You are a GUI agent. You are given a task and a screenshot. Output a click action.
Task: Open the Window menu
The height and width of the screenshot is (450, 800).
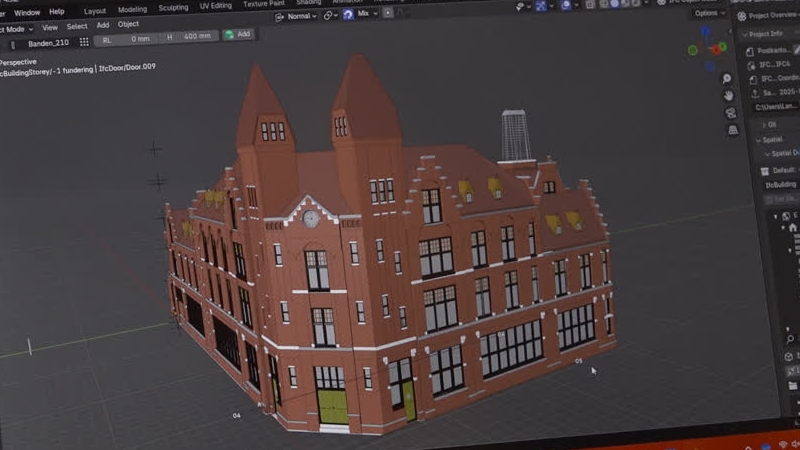(x=27, y=12)
